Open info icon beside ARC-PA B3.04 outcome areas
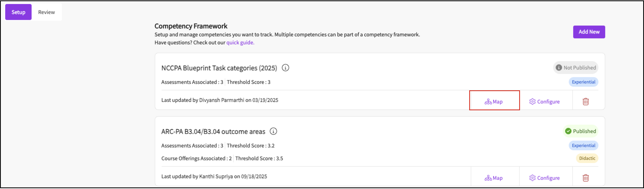644x189 pixels. pyautogui.click(x=273, y=131)
